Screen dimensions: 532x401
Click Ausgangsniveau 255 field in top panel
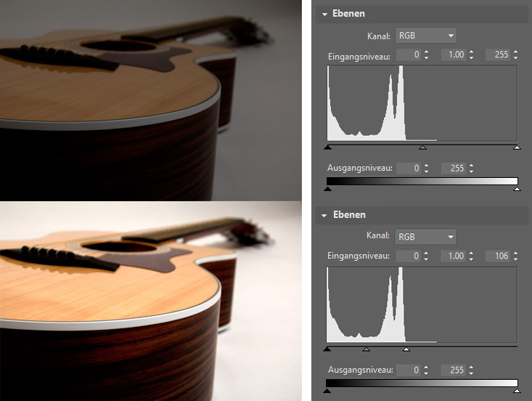click(x=454, y=168)
